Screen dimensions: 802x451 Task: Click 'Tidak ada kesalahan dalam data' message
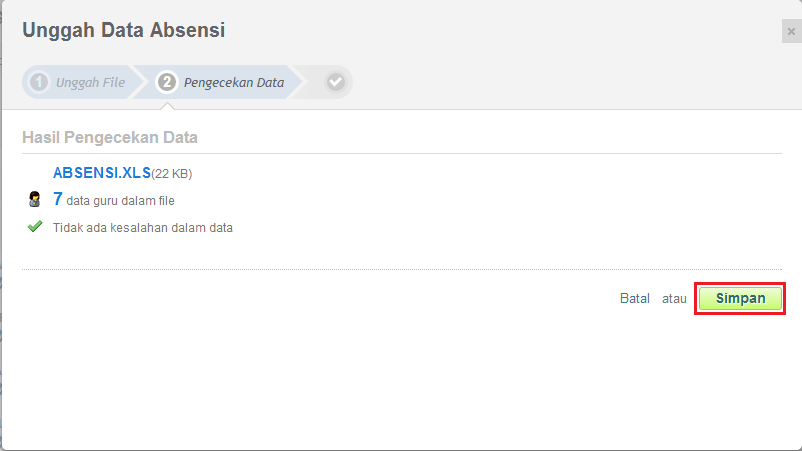coord(143,228)
